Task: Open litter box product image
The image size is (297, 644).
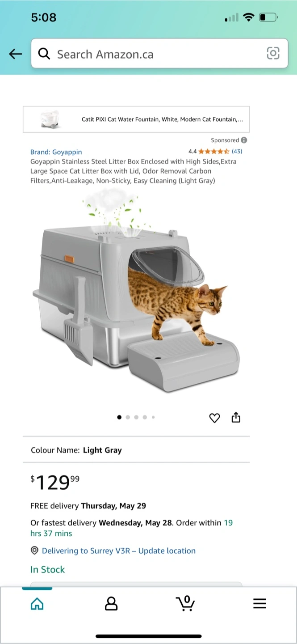Action: point(136,291)
